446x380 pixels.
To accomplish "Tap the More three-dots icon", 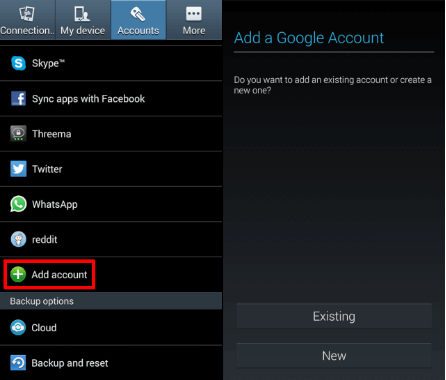I will coord(194,14).
